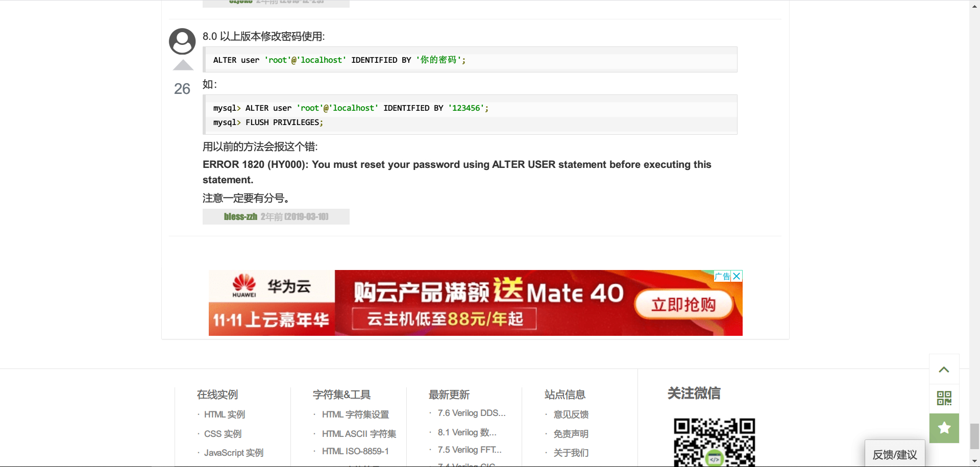Open the CSS 实例 link
Viewport: 980px width, 467px height.
pyautogui.click(x=223, y=434)
